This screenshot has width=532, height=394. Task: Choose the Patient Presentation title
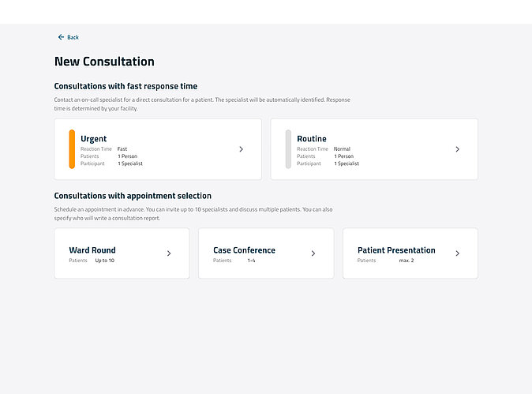396,250
